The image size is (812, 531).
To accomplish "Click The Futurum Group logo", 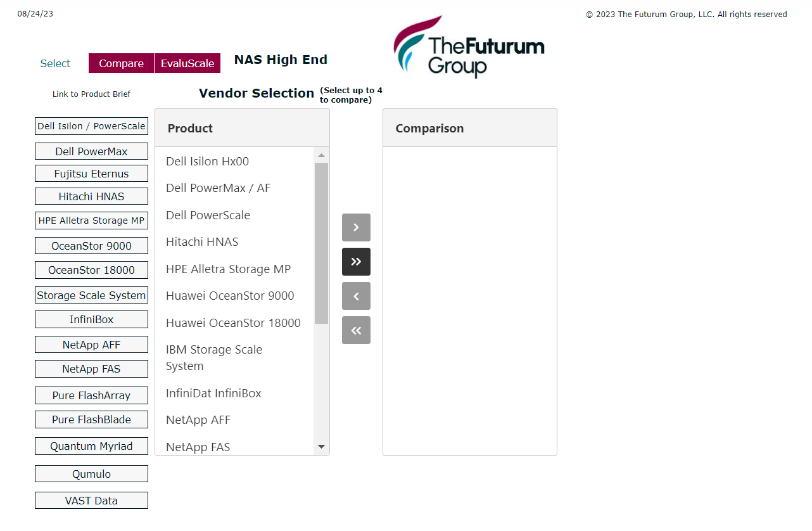I will point(469,46).
